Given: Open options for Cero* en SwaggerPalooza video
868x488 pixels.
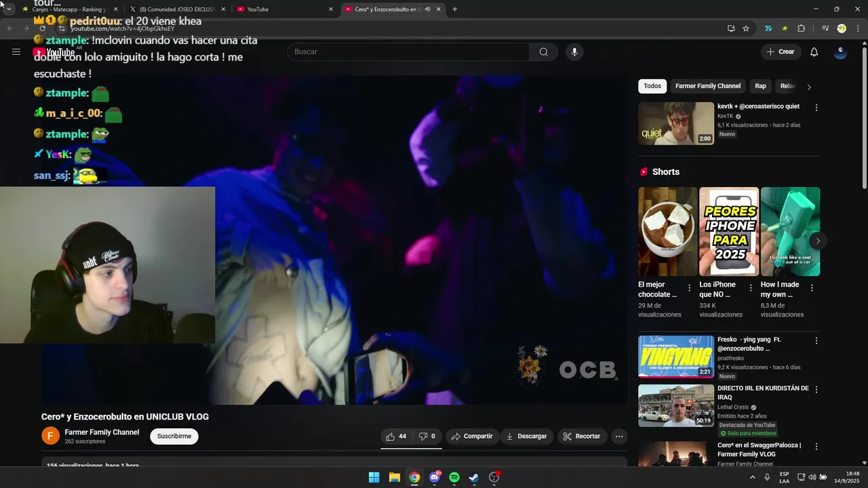Looking at the screenshot, I should [x=816, y=447].
